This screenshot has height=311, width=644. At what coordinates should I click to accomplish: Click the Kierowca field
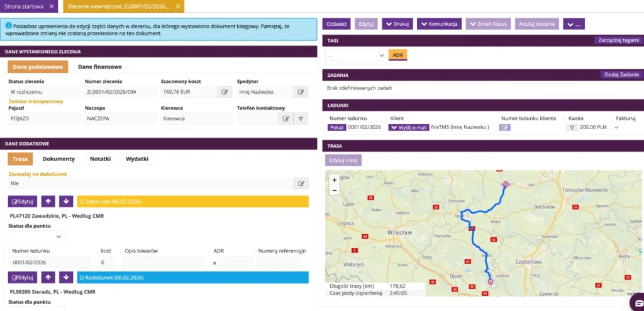(x=197, y=119)
